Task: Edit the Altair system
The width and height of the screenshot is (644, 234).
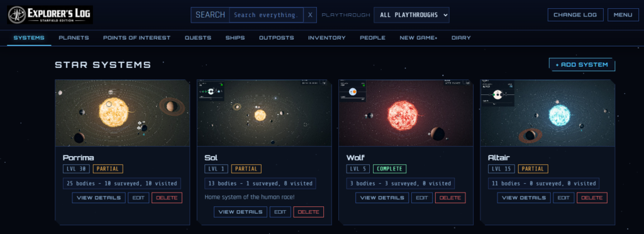Action: pyautogui.click(x=563, y=198)
